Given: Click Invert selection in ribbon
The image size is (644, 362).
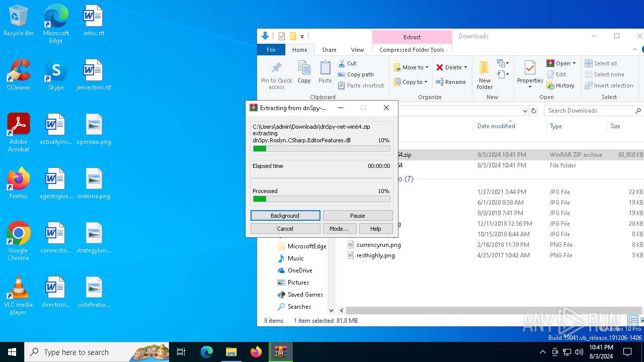Looking at the screenshot, I should (609, 85).
